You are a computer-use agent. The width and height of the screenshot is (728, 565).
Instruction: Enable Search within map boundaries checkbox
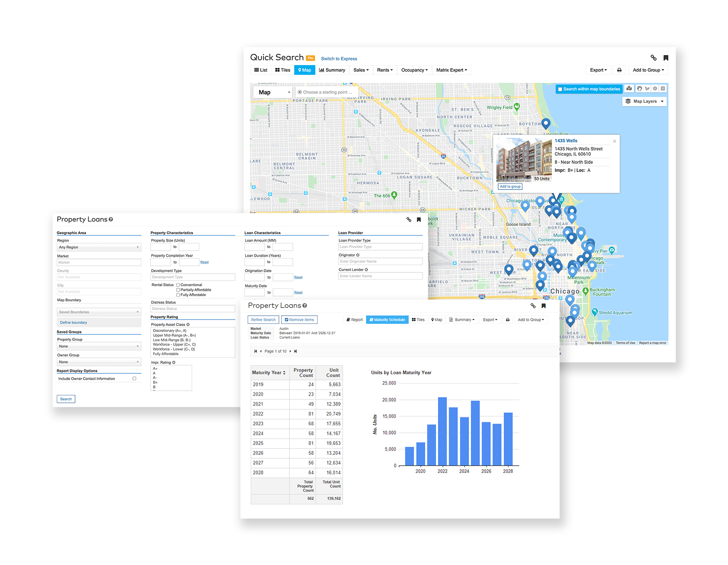[x=560, y=89]
